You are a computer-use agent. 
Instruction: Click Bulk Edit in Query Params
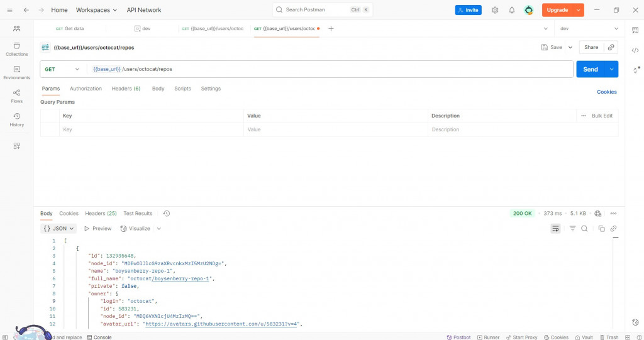click(602, 116)
